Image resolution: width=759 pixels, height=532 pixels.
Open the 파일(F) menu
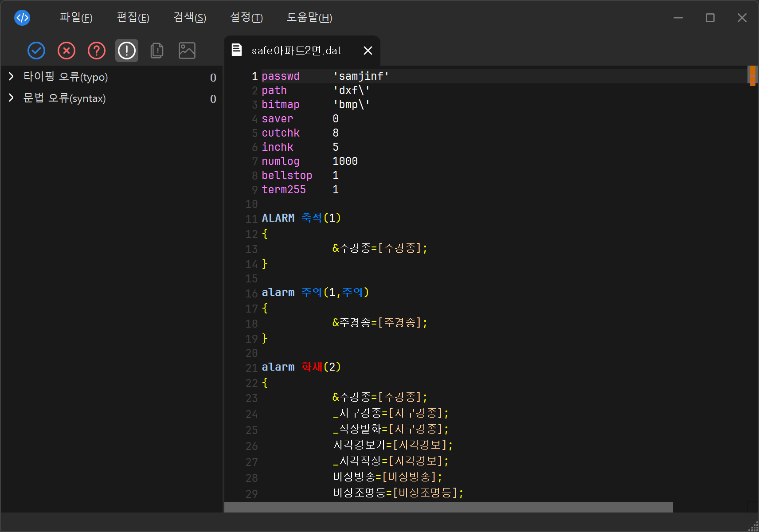76,18
